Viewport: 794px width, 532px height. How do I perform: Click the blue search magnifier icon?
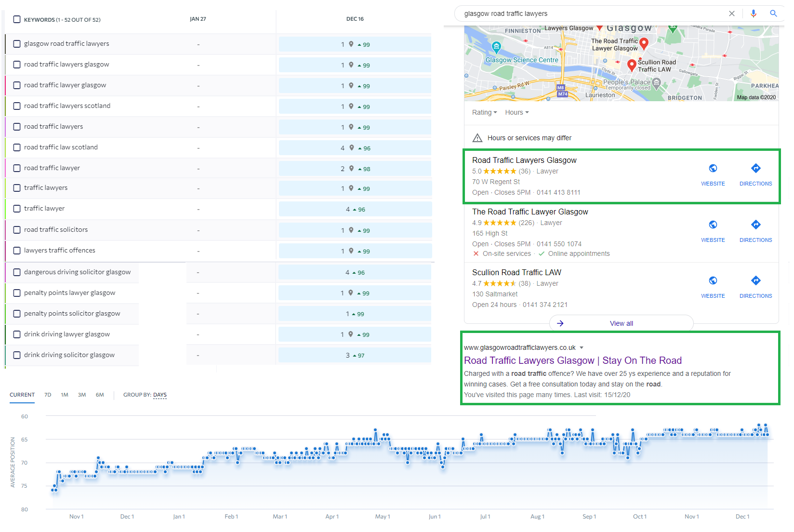[x=773, y=13]
